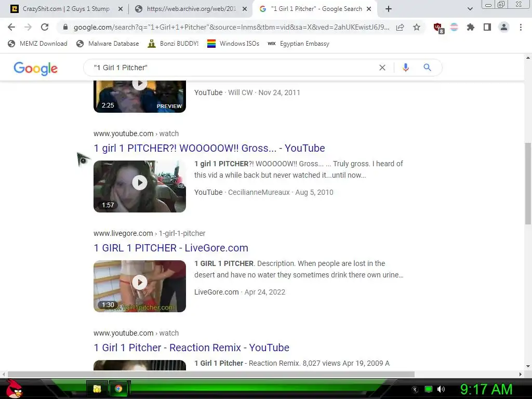Click the moon icon in the system tray
This screenshot has width=532, height=399.
[415, 390]
